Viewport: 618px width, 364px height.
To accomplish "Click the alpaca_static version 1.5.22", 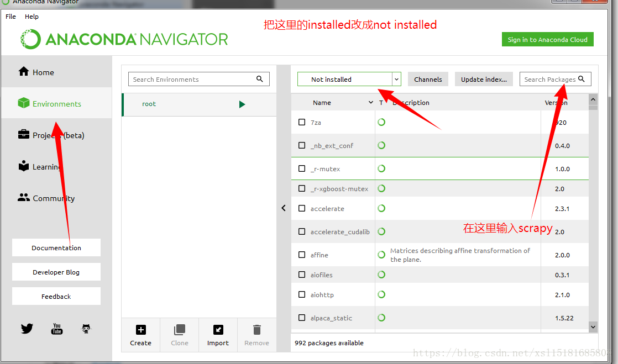I will pos(564,318).
